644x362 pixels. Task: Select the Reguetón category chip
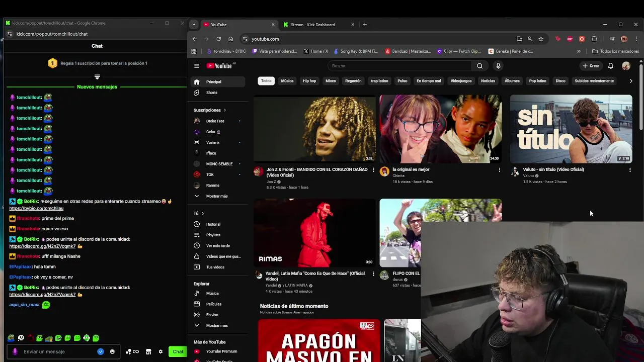353,81
